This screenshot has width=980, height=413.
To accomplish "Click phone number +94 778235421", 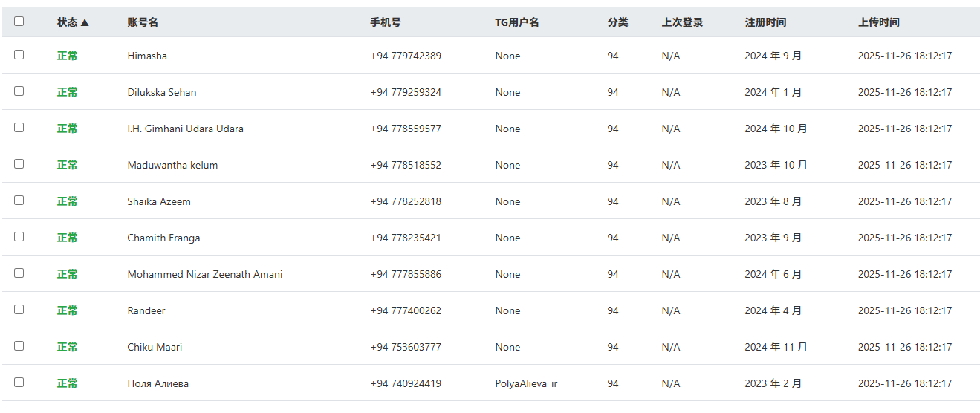I will coord(406,238).
